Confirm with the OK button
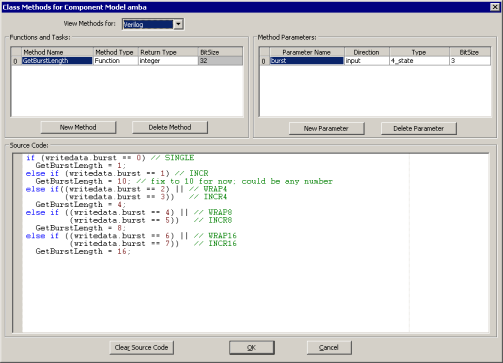 pos(252,347)
